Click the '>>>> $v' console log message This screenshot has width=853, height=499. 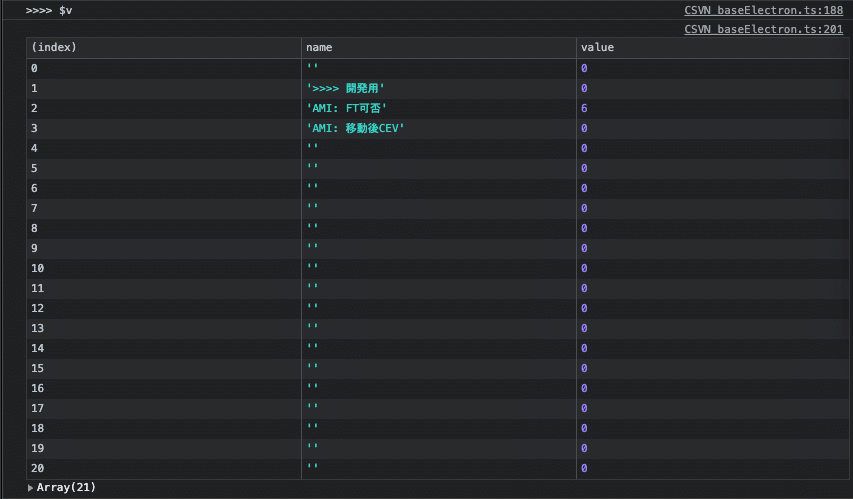[x=49, y=10]
